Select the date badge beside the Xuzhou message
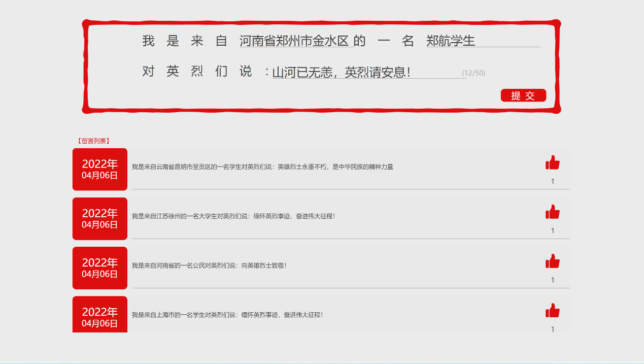Image resolution: width=644 pixels, height=364 pixels. [100, 219]
